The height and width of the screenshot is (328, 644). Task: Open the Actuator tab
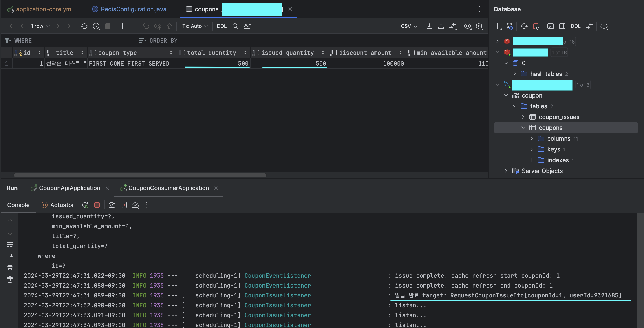[62, 205]
